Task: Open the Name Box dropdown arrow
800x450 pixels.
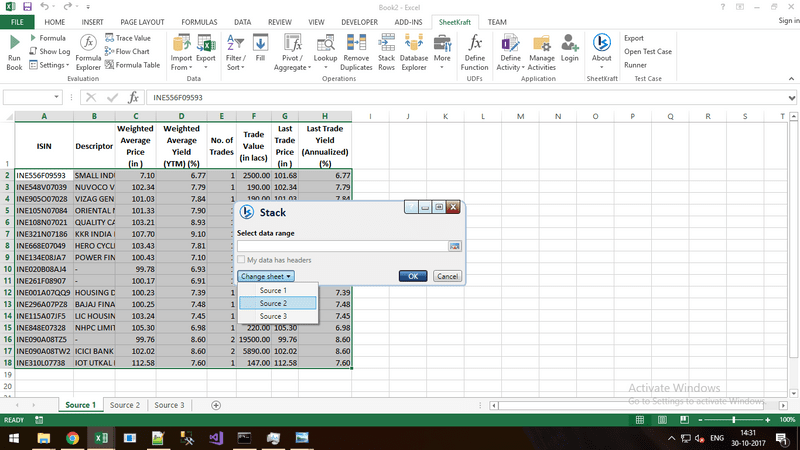Action: [x=56, y=97]
